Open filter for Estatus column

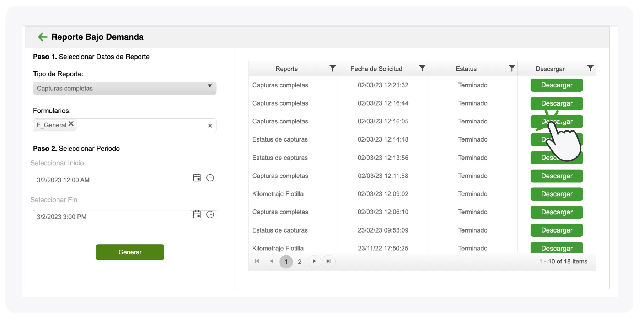coord(512,68)
